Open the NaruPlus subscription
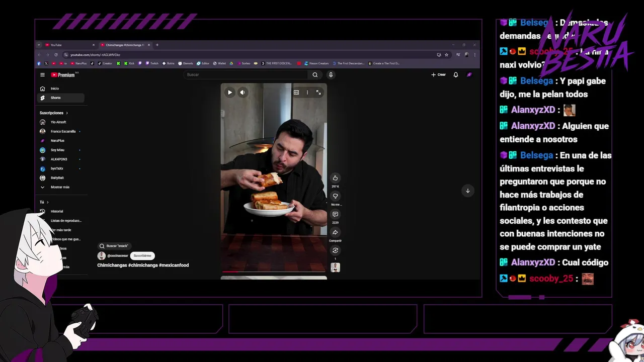The width and height of the screenshot is (644, 362). 61,141
